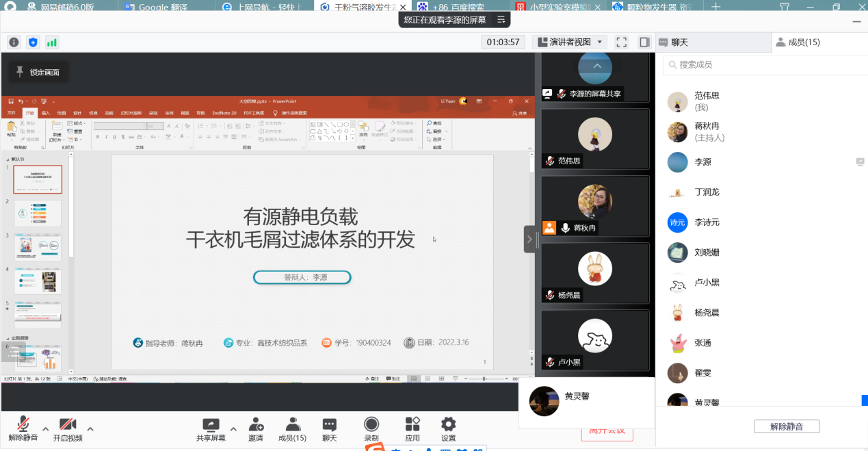This screenshot has width=868, height=451.
Task: Expand video options arrow beside 开启视频
Action: pyautogui.click(x=90, y=429)
